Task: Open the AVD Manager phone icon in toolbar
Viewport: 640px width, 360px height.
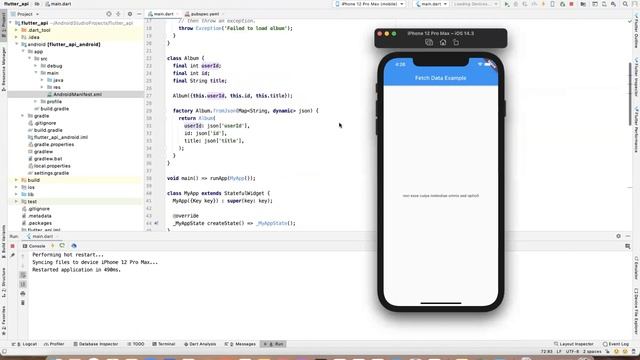Action: pyautogui.click(x=552, y=4)
